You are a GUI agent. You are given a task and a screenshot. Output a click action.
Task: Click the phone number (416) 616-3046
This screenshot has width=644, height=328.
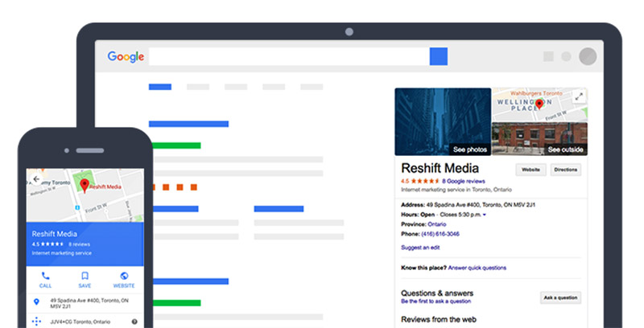point(440,234)
